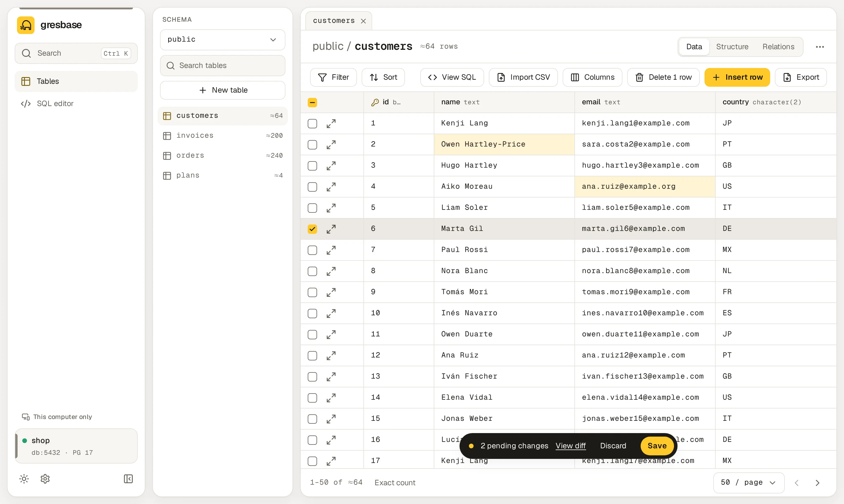844x504 pixels.
Task: Click the gresbase logo icon
Action: [x=26, y=25]
